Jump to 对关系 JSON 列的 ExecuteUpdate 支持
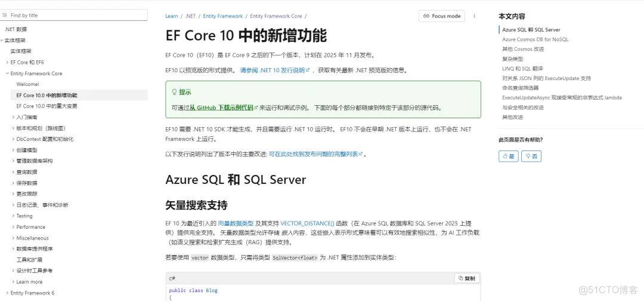This screenshot has width=644, height=301. tap(546, 78)
